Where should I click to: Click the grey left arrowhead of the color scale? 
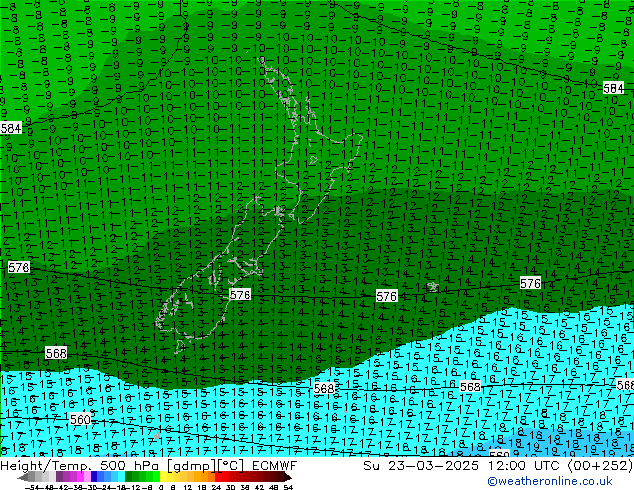point(23,477)
